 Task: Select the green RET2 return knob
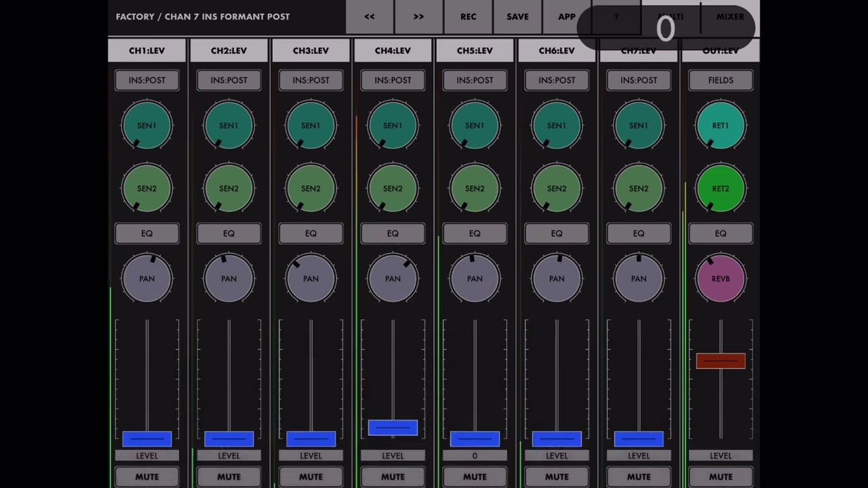[721, 188]
